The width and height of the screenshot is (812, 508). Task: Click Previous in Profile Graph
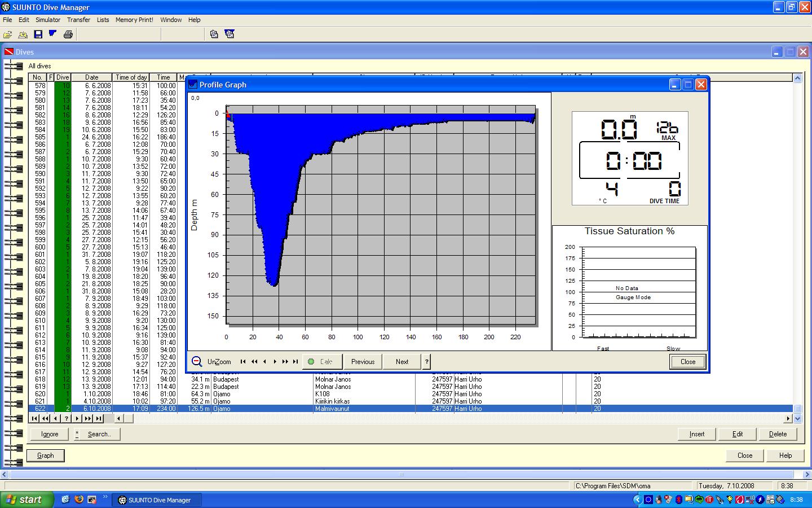pyautogui.click(x=363, y=362)
